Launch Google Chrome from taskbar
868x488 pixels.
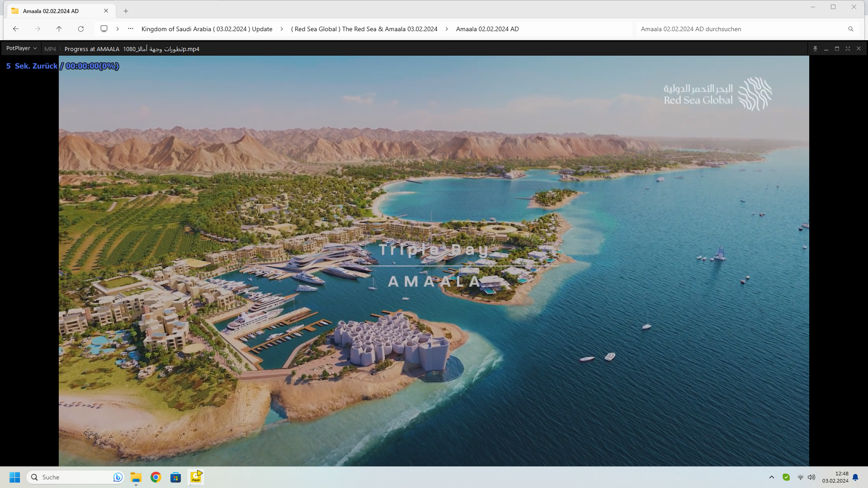pos(156,477)
